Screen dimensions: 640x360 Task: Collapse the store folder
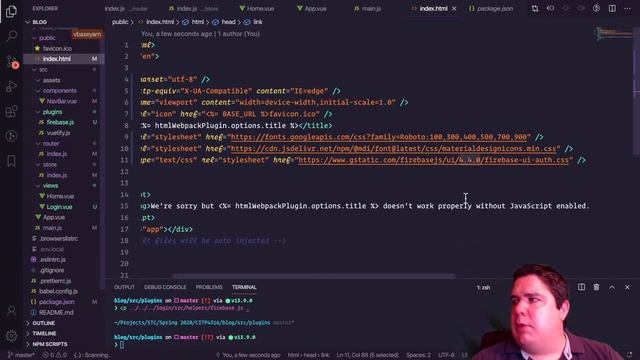38,164
